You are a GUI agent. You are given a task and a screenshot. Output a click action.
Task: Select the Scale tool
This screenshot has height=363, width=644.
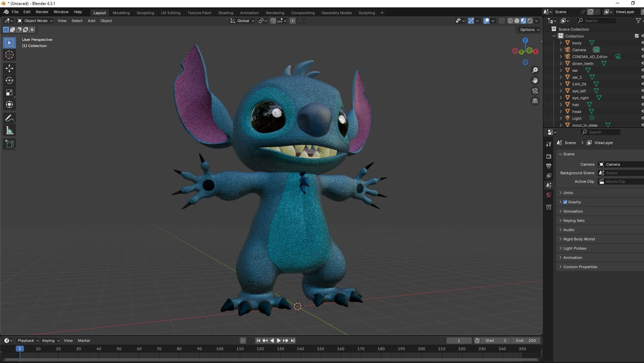point(9,92)
